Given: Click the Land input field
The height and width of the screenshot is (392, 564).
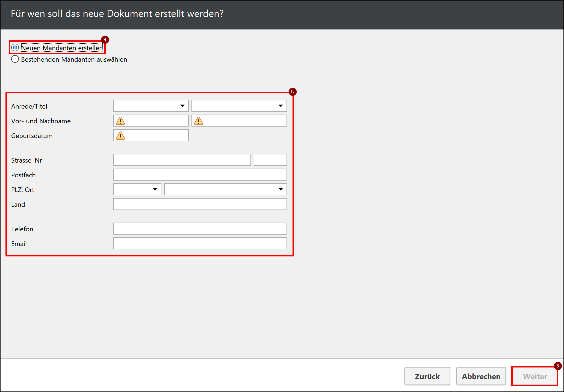Looking at the screenshot, I should click(200, 204).
